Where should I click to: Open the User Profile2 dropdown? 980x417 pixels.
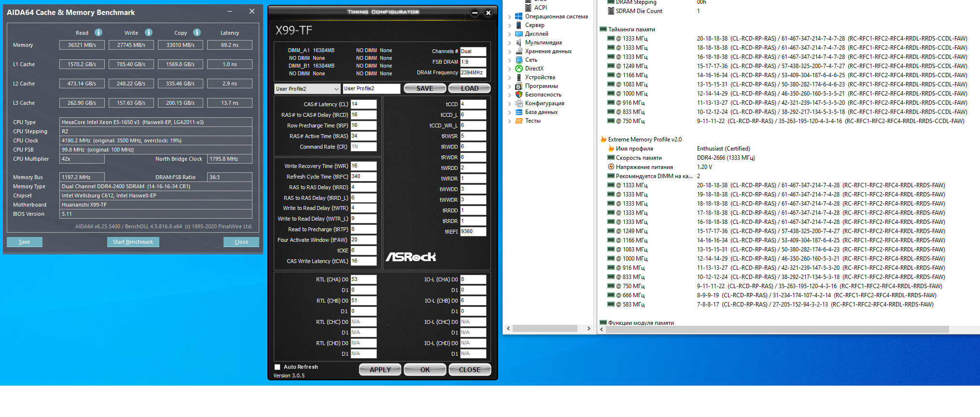tap(308, 89)
